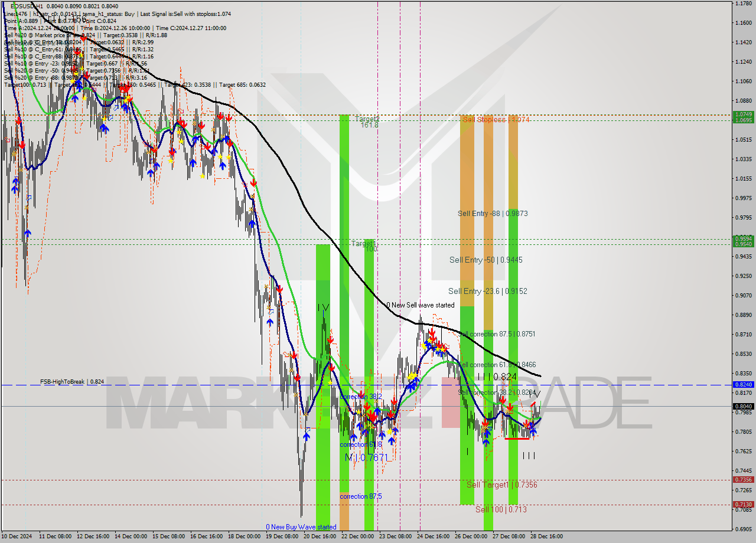The image size is (756, 543).
Task: Click the '28 Dec 16:00' date on time axis
Action: tap(546, 537)
